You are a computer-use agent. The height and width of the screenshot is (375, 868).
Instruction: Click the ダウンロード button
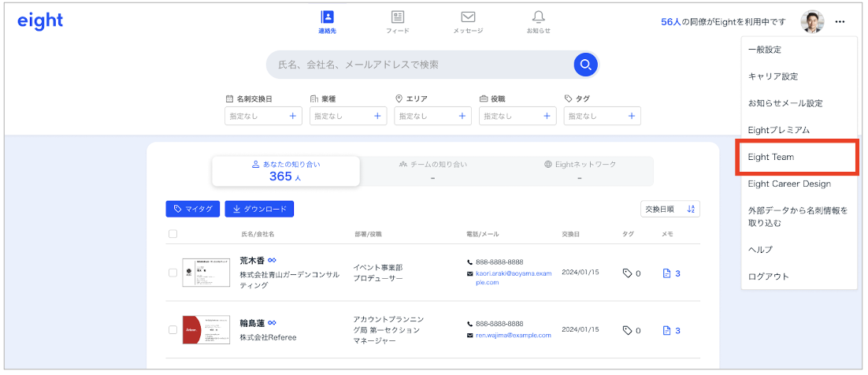coord(259,209)
